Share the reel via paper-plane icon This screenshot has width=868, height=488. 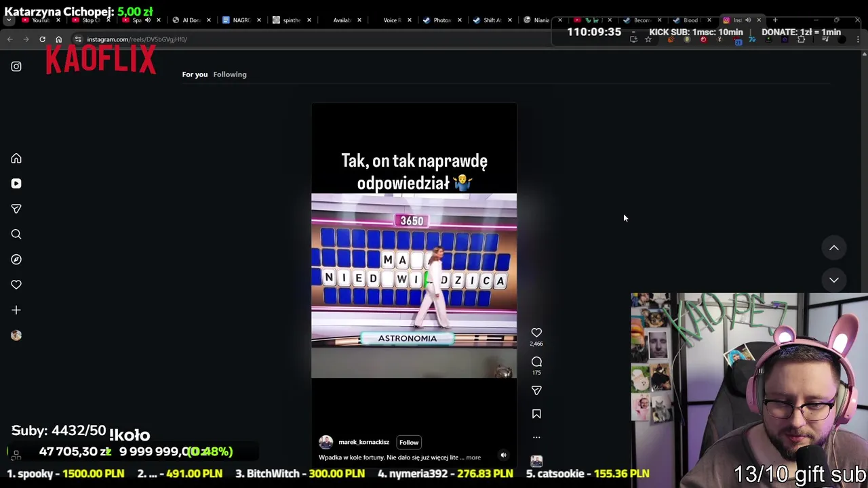pyautogui.click(x=536, y=390)
